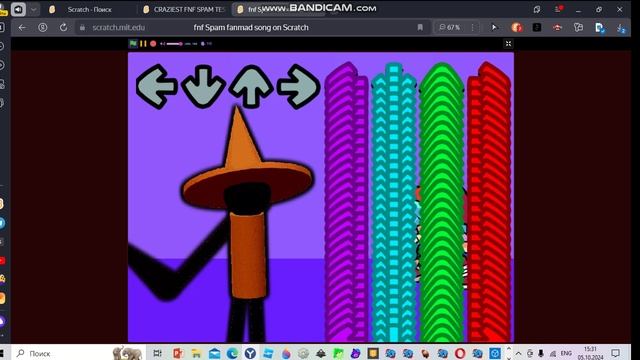
Task: Switch to the 'CRAZIEST FNF SPAM TE' tab
Action: tap(184, 9)
